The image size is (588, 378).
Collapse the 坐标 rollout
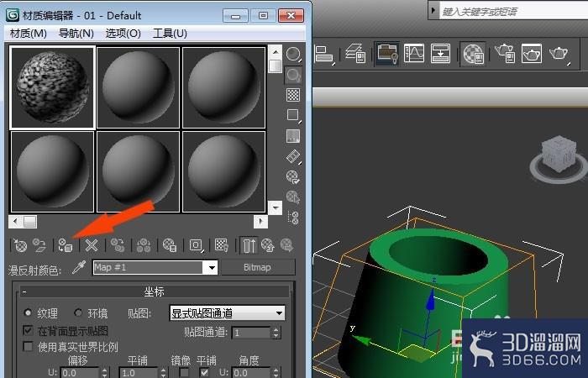point(154,291)
